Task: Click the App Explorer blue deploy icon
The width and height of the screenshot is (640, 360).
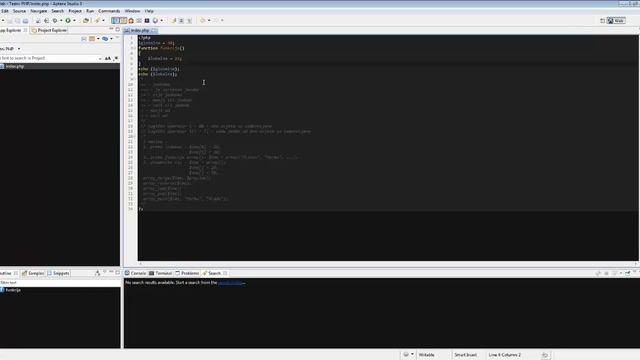Action: [105, 39]
